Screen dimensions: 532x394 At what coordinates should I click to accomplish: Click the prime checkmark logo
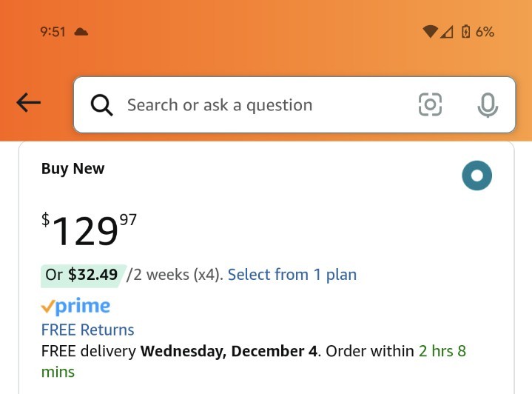pyautogui.click(x=75, y=306)
